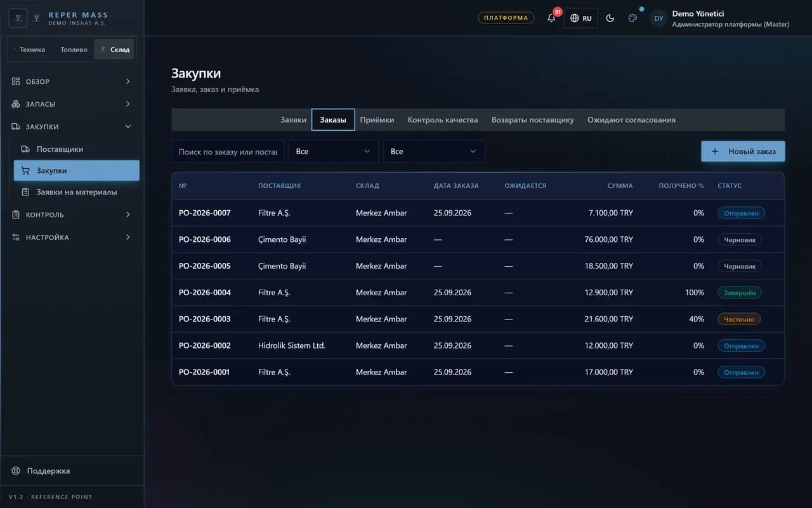Open the Возвраты поставщику tab

[533, 120]
